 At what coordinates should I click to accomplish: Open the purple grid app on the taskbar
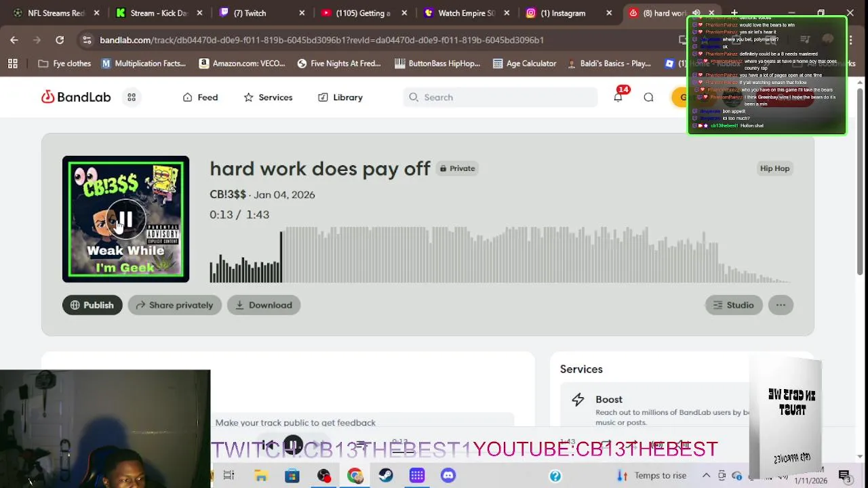pos(417,476)
